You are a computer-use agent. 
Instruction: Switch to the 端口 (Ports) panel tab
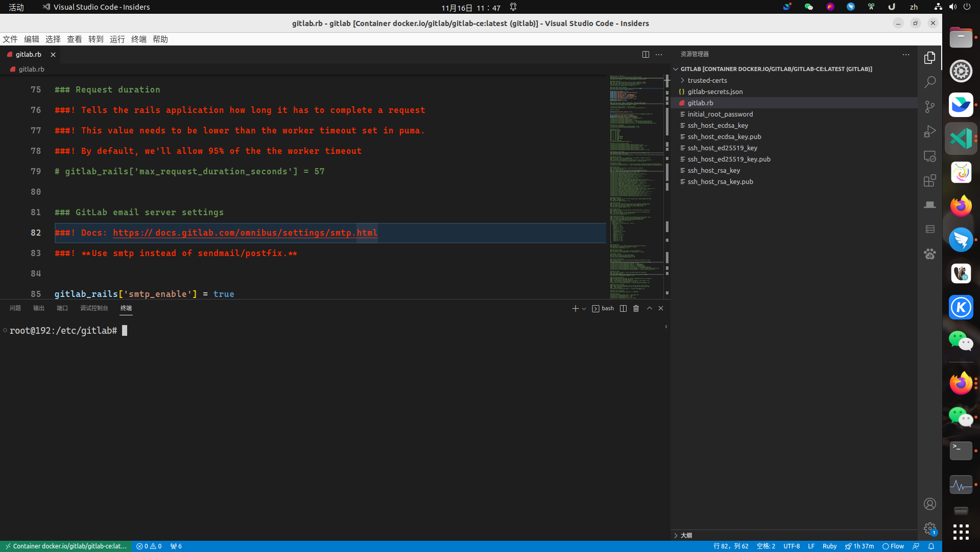click(x=62, y=308)
